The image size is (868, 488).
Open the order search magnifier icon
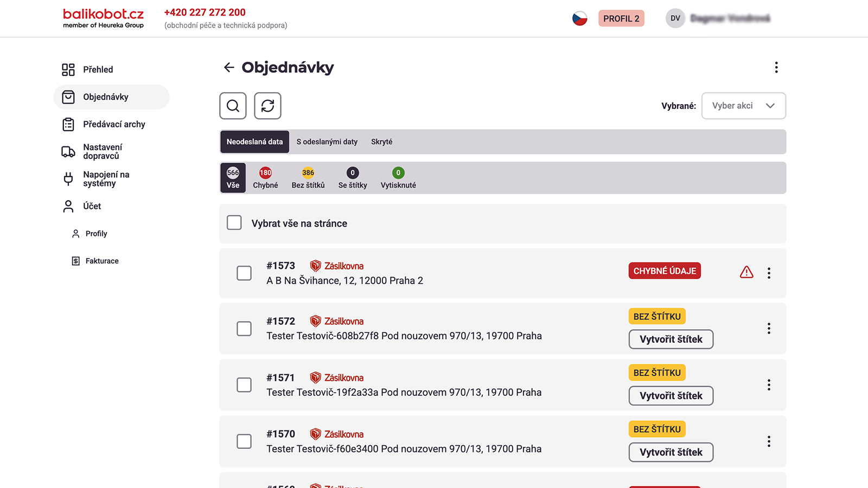point(233,106)
